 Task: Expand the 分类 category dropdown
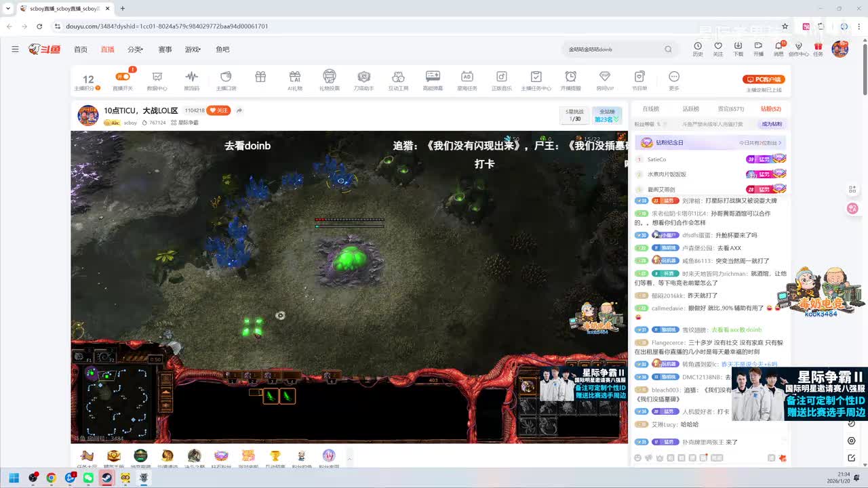tap(135, 49)
